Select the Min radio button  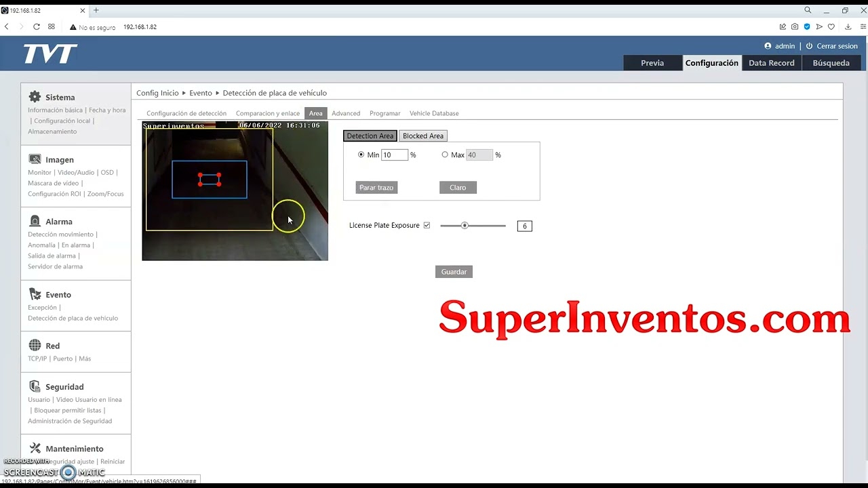click(x=361, y=155)
